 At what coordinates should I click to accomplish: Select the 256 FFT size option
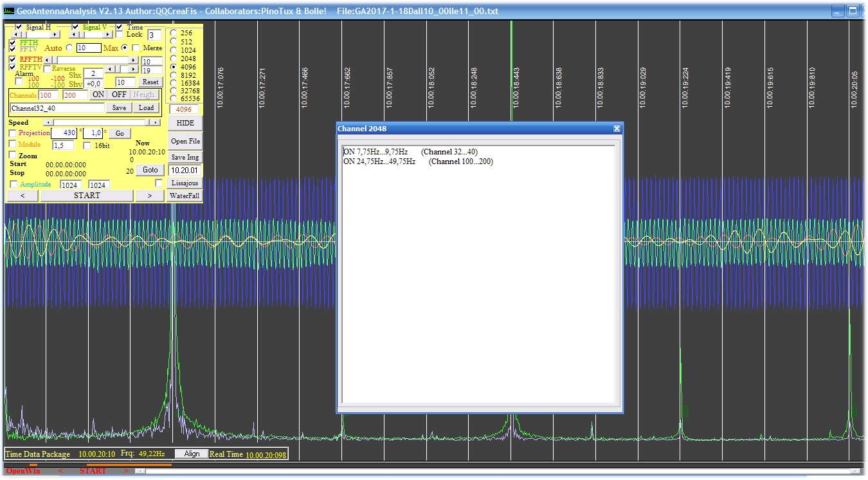174,33
